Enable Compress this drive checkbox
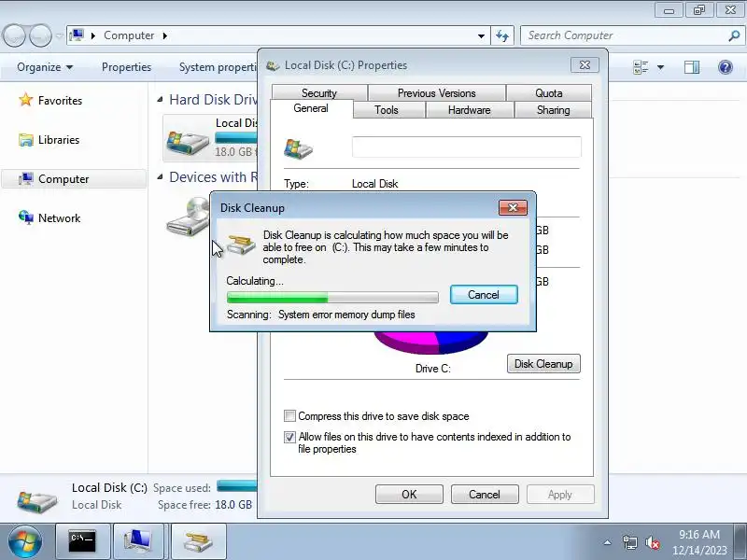This screenshot has width=747, height=560. pyautogui.click(x=289, y=415)
